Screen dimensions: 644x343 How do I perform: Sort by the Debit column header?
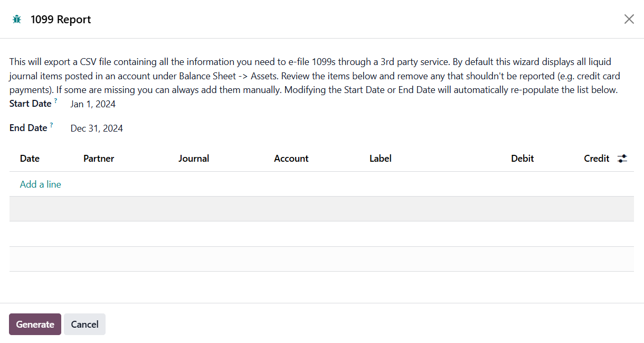pyautogui.click(x=522, y=159)
